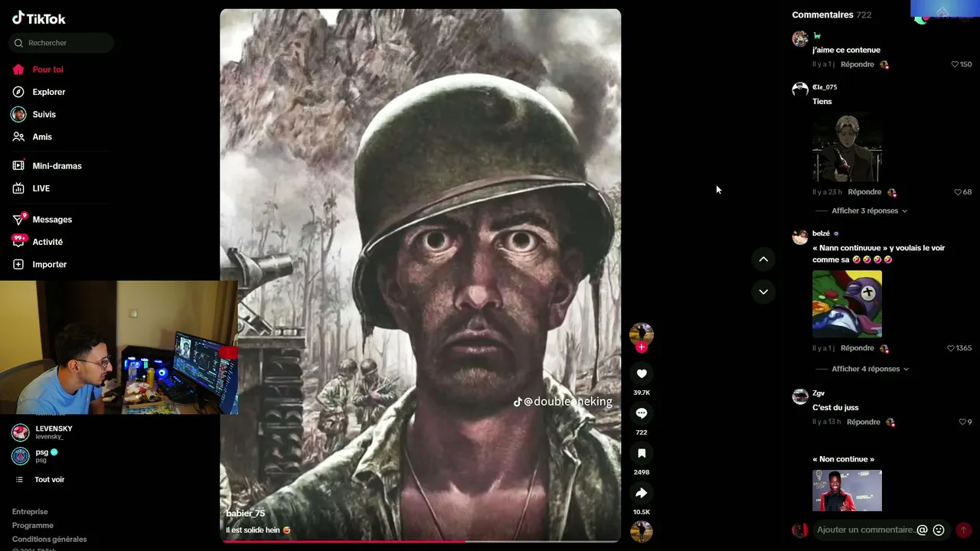This screenshot has height=551, width=980.
Task: Open the Conditions générales link
Action: click(x=50, y=540)
